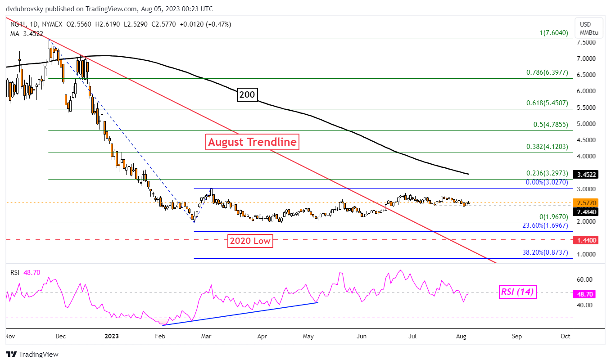Click the 6.0000 price axis label
This screenshot has height=364, width=611.
pos(586,91)
